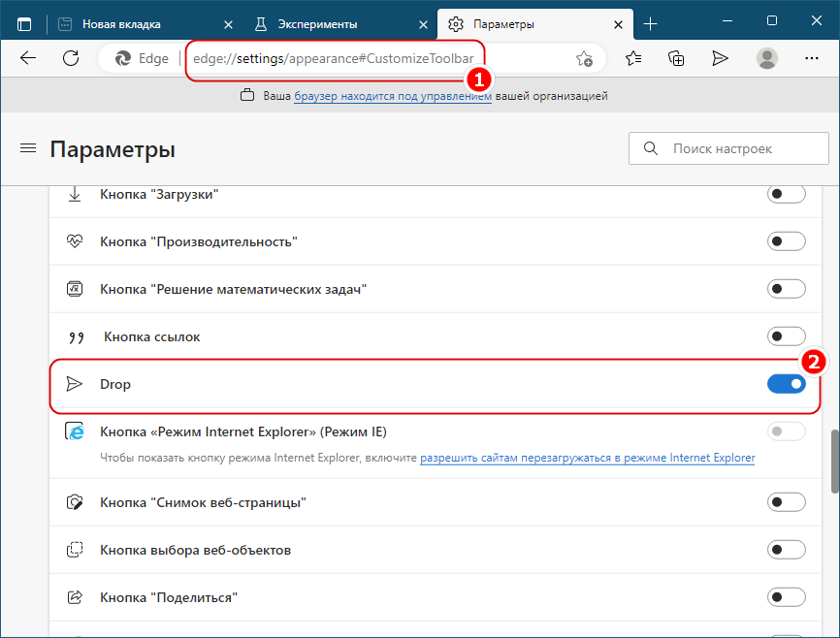Open the Drop toolbar paper-plane icon
840x638 pixels.
[x=720, y=58]
